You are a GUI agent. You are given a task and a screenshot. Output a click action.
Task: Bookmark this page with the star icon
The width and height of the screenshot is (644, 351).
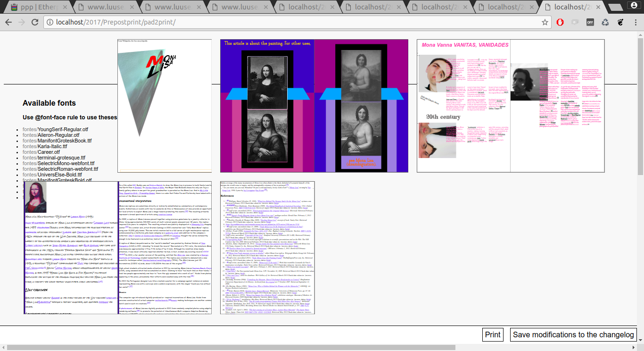tap(545, 22)
